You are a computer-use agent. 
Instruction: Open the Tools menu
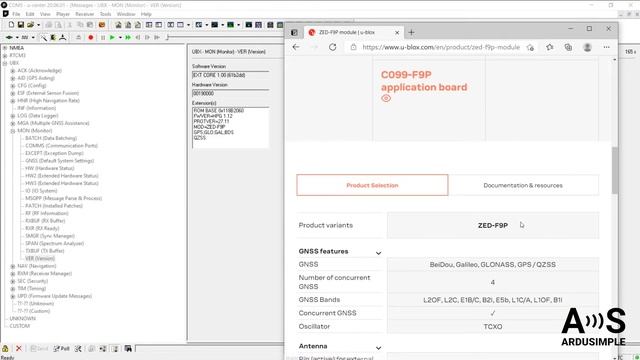coord(105,14)
